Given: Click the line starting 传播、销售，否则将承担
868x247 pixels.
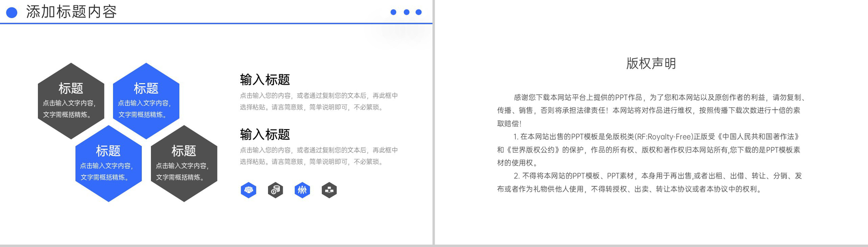Looking at the screenshot, I should [648, 110].
